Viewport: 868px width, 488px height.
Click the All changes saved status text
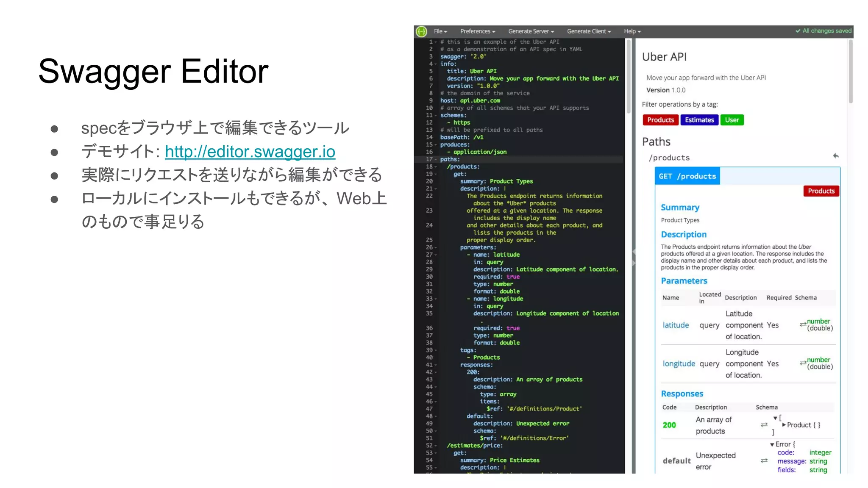click(x=826, y=31)
